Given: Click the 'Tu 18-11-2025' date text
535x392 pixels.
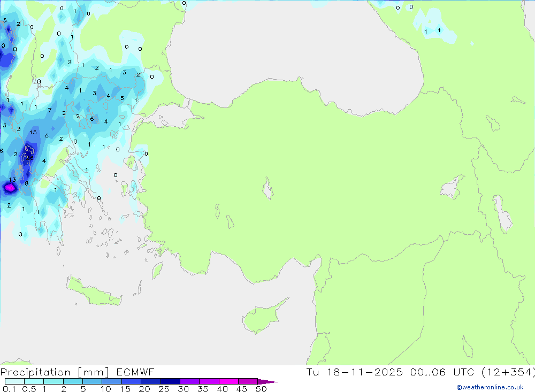Looking at the screenshot, I should pos(354,372).
